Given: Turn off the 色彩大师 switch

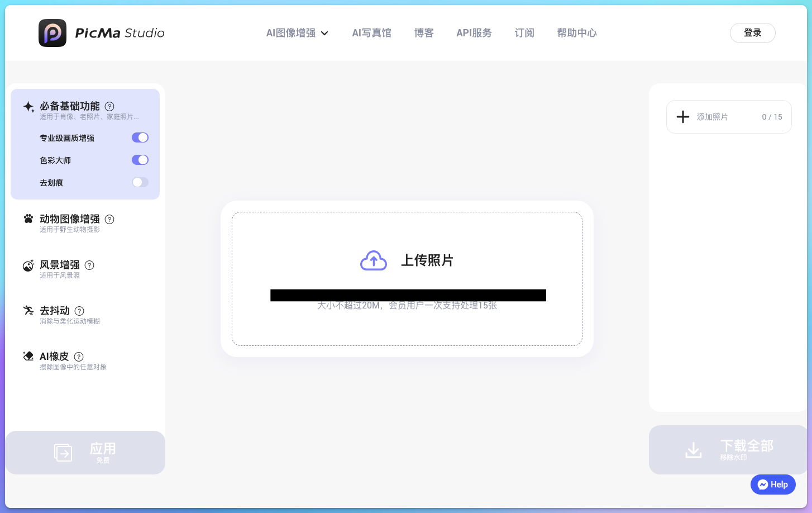Looking at the screenshot, I should click(x=140, y=160).
